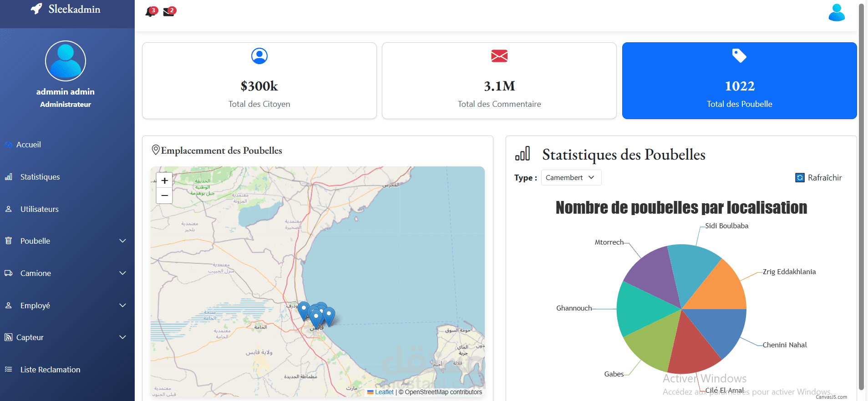Click the "Sidi Boulbaba" chart label
The height and width of the screenshot is (401, 868).
pyautogui.click(x=727, y=226)
